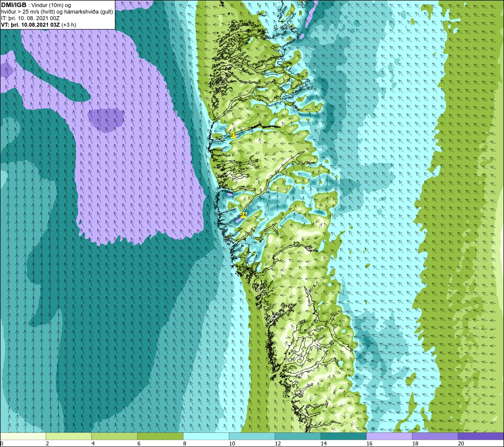The width and height of the screenshot is (504, 447).
Task: Click legend scale number 0
Action: click(2, 443)
